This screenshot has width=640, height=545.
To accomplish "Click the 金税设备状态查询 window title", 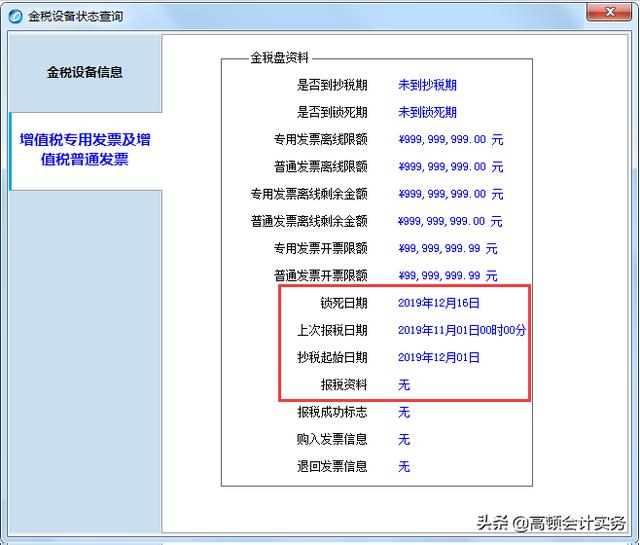I will click(76, 16).
